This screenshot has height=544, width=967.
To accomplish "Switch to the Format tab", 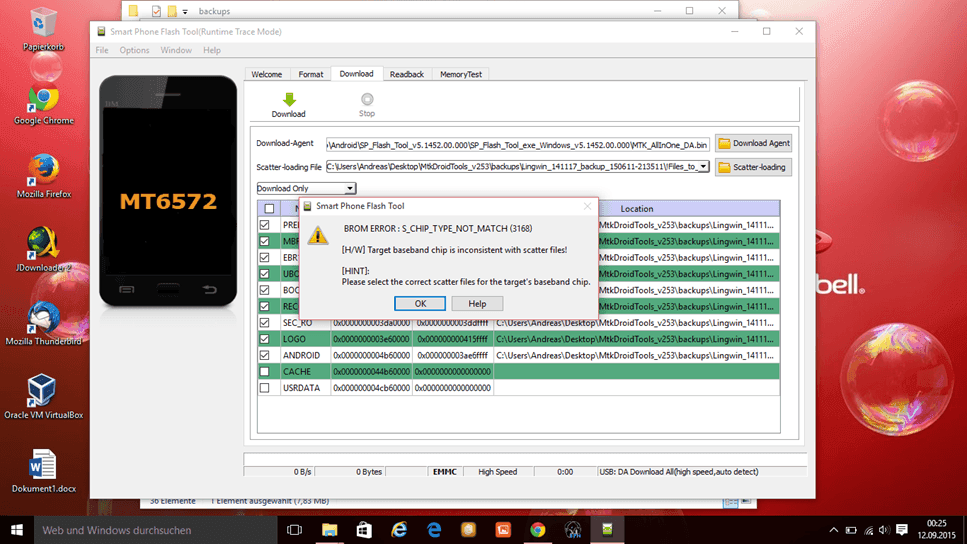I will coord(311,74).
